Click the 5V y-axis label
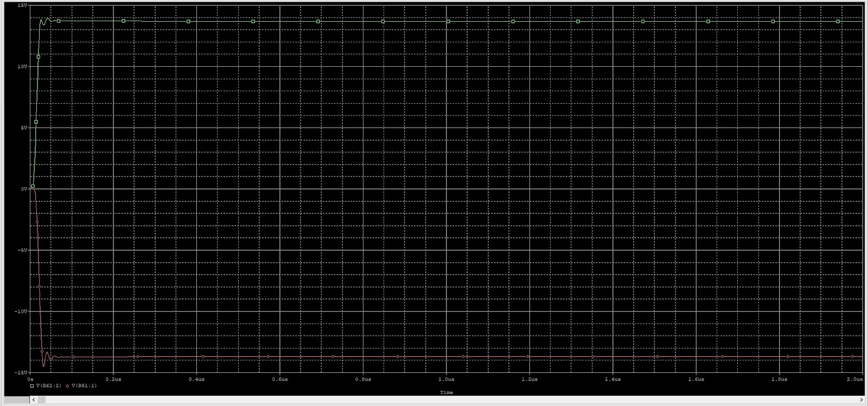Viewport: 868px width, 406px height. [x=23, y=128]
